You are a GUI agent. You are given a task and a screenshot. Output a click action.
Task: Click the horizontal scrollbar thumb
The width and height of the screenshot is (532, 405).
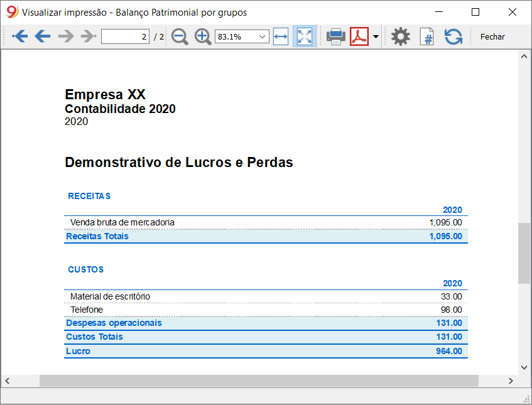pyautogui.click(x=259, y=381)
